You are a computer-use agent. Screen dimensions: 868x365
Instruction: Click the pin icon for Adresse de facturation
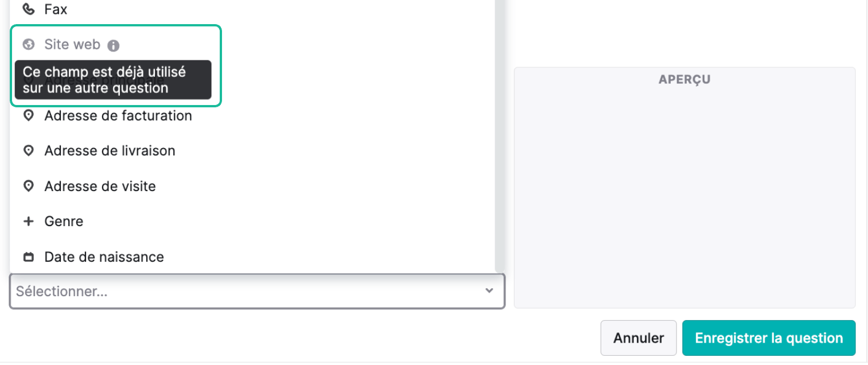point(28,115)
